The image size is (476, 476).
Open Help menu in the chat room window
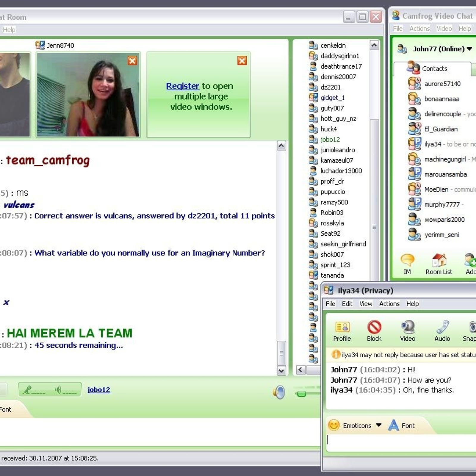pyautogui.click(x=9, y=30)
